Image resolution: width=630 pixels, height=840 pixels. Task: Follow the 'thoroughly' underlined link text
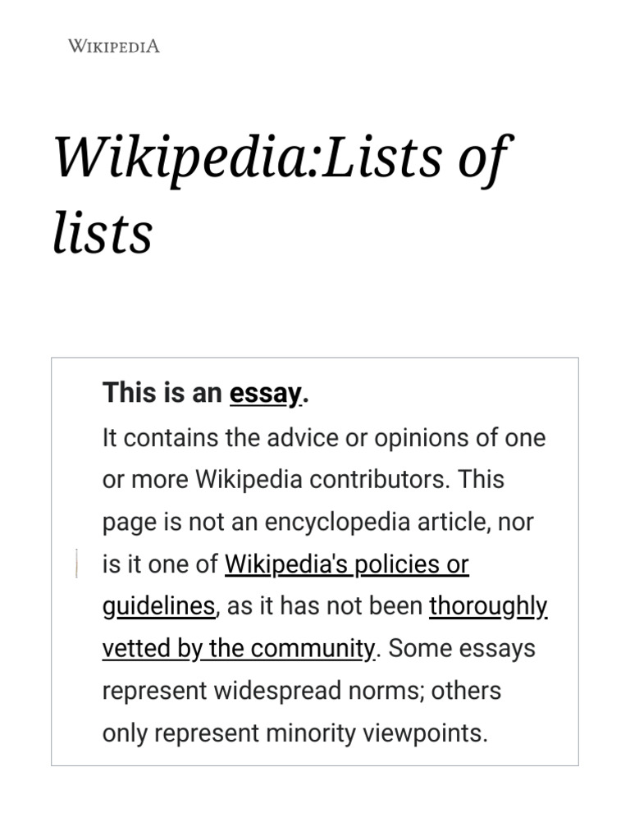(488, 606)
